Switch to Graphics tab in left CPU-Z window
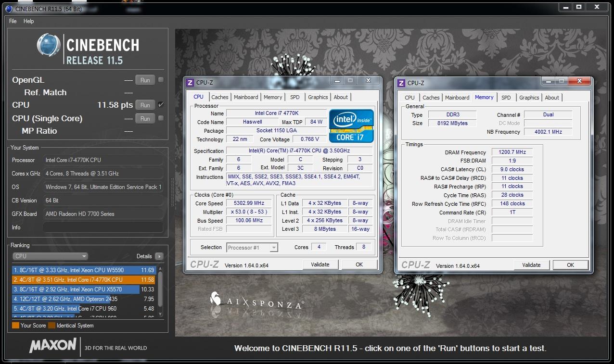The height and width of the screenshot is (364, 614). 318,97
